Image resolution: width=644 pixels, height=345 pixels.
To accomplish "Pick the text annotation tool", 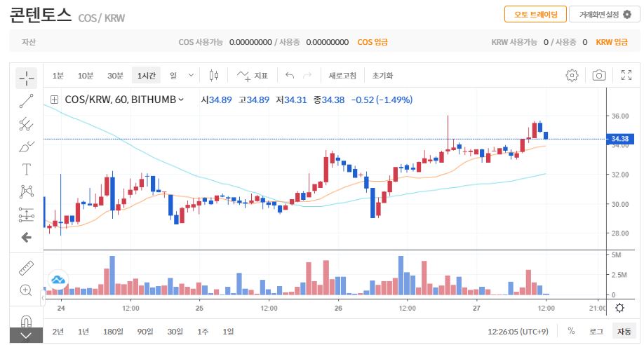I will tap(26, 169).
